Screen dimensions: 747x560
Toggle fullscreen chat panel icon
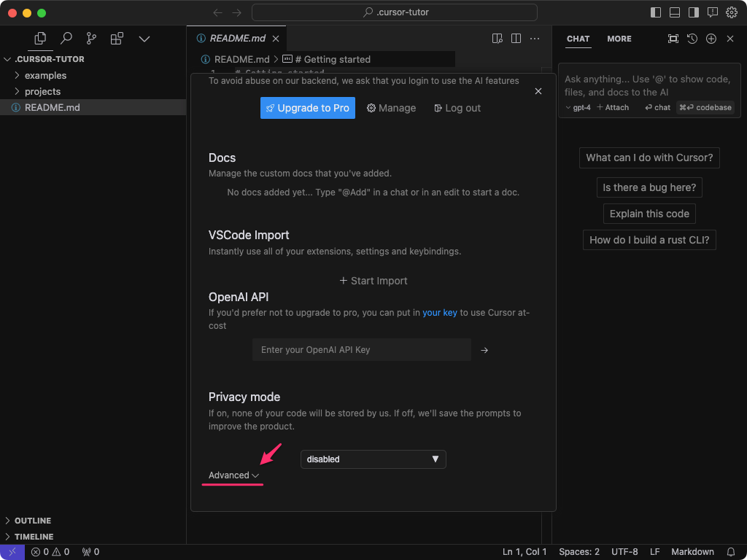673,39
